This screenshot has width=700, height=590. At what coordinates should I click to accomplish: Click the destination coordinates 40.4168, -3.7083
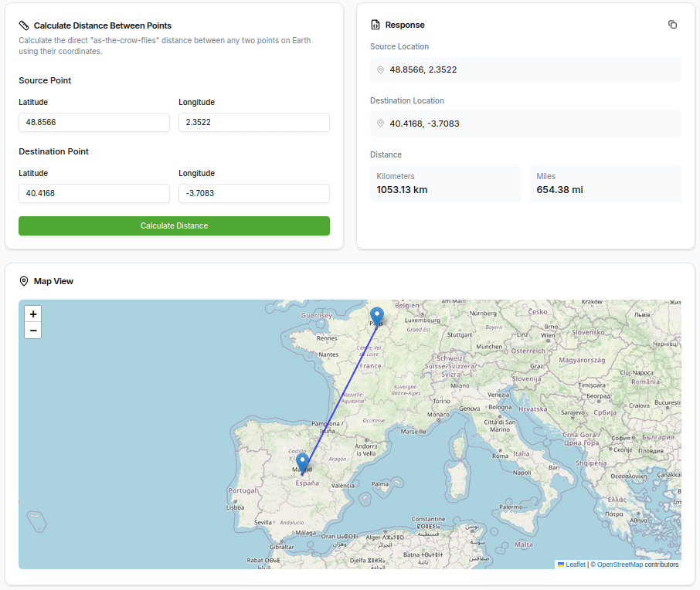click(x=424, y=124)
